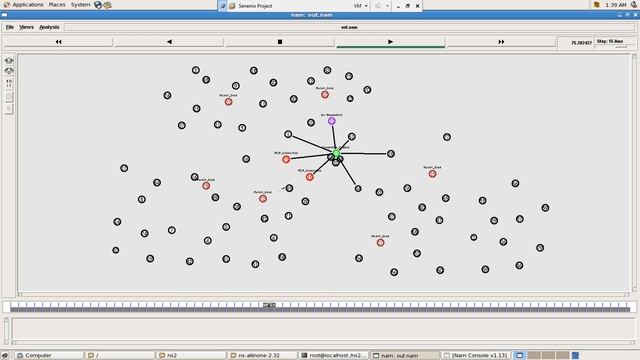
Task: Click the rewind playback button
Action: tap(58, 42)
